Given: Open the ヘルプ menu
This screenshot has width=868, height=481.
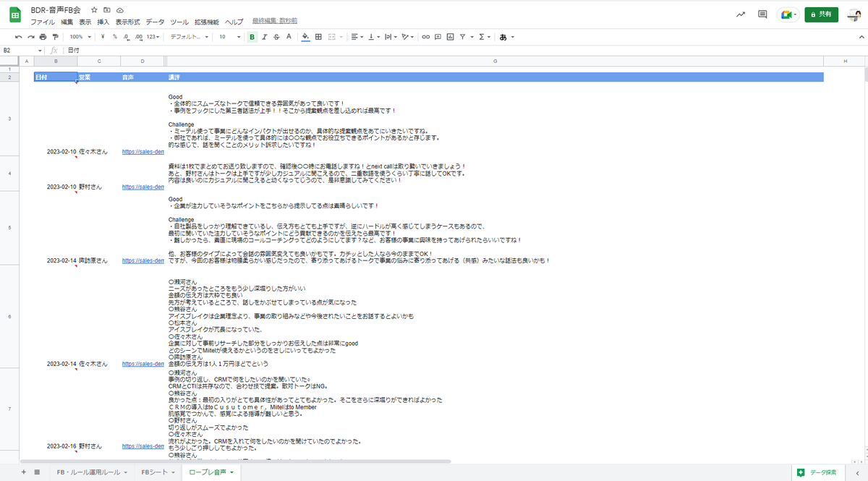Looking at the screenshot, I should pos(234,22).
